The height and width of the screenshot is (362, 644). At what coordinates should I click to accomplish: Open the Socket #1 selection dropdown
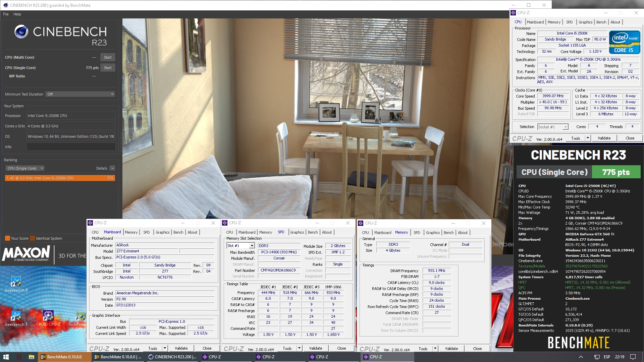[553, 127]
